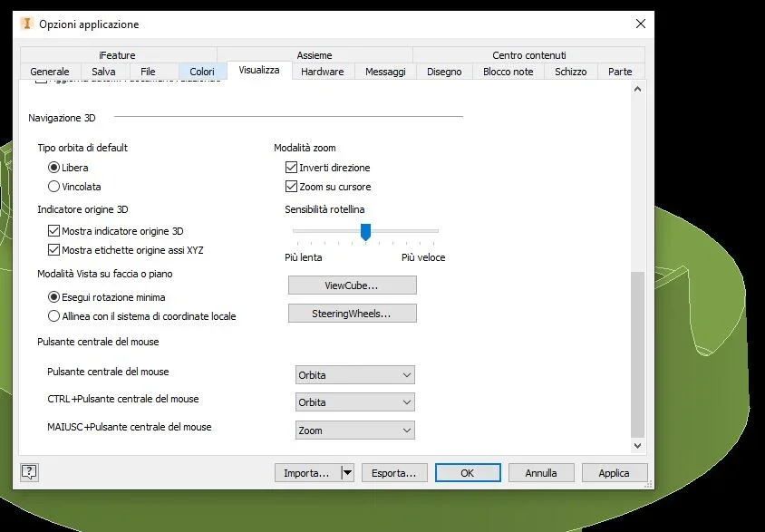The height and width of the screenshot is (532, 765).
Task: Open the Parte tab
Action: click(620, 72)
